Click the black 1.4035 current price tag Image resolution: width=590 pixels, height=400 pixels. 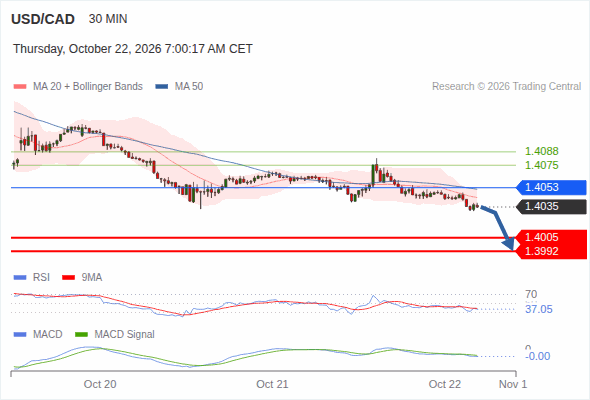pyautogui.click(x=551, y=207)
